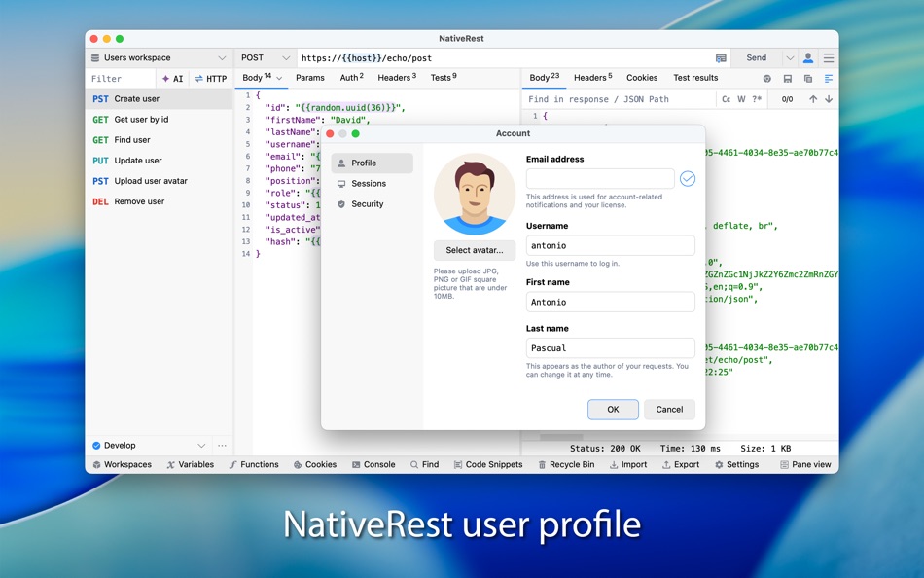Click the Select avatar button
924x578 pixels.
(x=474, y=250)
